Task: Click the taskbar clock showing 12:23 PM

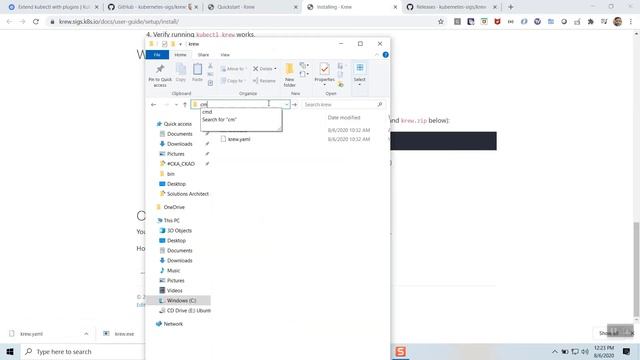Action: point(604,351)
